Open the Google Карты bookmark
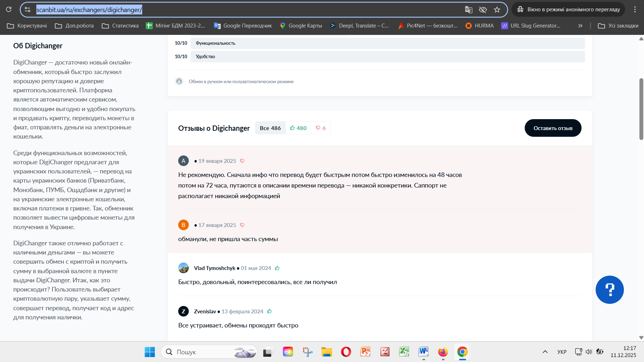This screenshot has height=362, width=644. pyautogui.click(x=301, y=26)
